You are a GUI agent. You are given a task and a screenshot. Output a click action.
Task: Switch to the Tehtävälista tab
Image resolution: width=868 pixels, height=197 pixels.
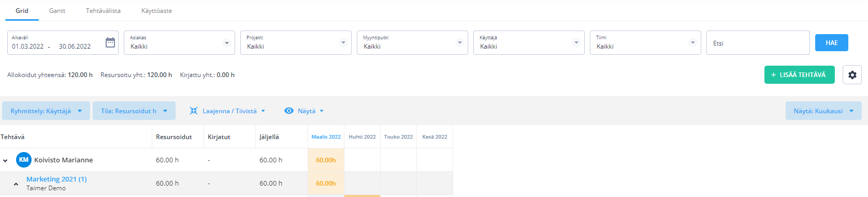103,10
